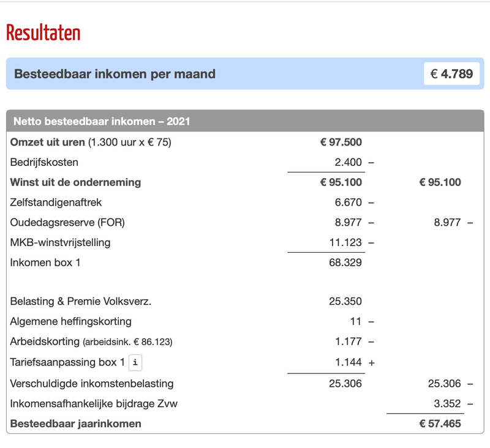Select the 1.144 tariefsaanpassing value
490x448 pixels.
pos(348,362)
